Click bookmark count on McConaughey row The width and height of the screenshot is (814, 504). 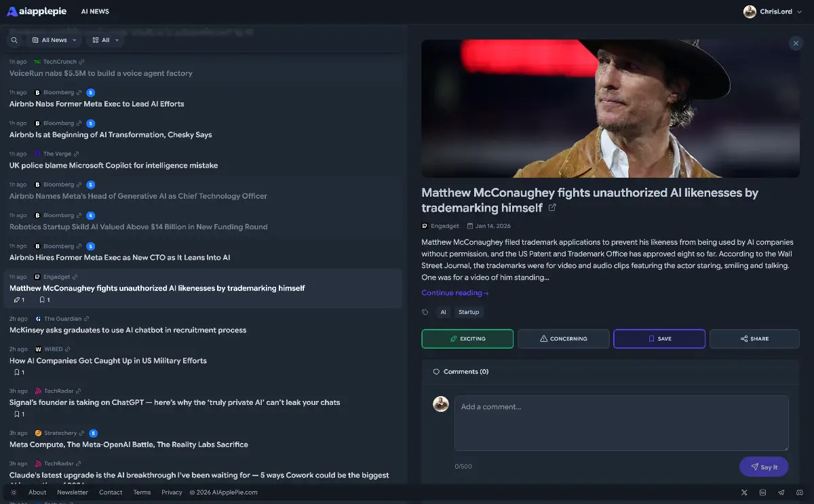point(44,300)
